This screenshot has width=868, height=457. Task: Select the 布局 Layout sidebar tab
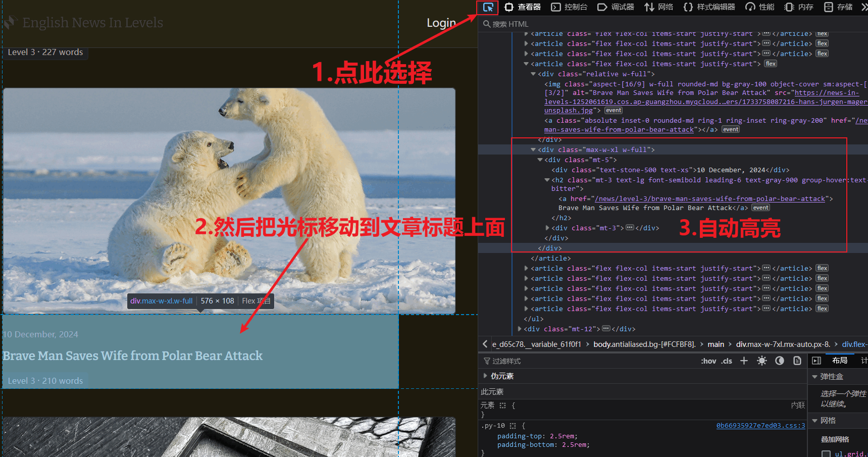(x=840, y=361)
